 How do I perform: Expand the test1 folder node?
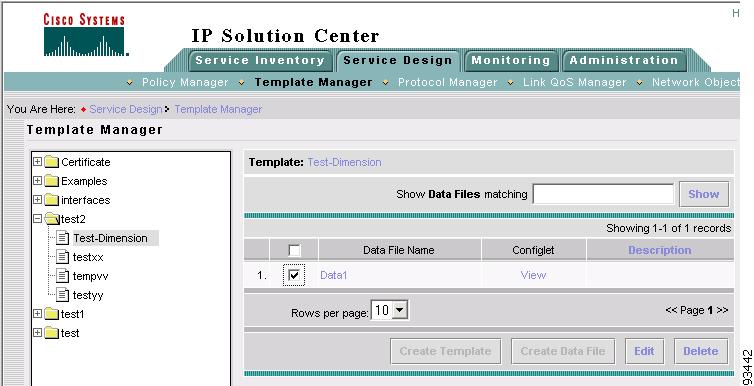pyautogui.click(x=38, y=314)
